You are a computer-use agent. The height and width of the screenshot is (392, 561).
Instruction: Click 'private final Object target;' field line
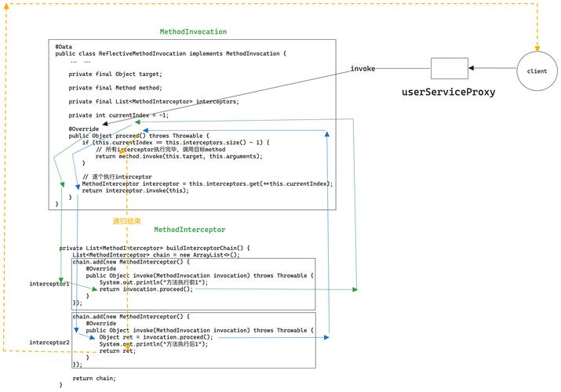tap(115, 74)
